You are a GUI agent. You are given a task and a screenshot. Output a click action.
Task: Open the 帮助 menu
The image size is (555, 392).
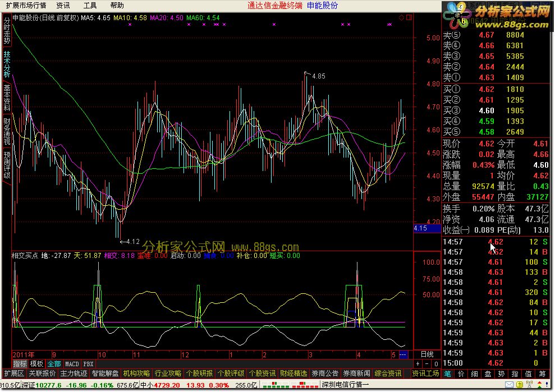[x=117, y=5]
